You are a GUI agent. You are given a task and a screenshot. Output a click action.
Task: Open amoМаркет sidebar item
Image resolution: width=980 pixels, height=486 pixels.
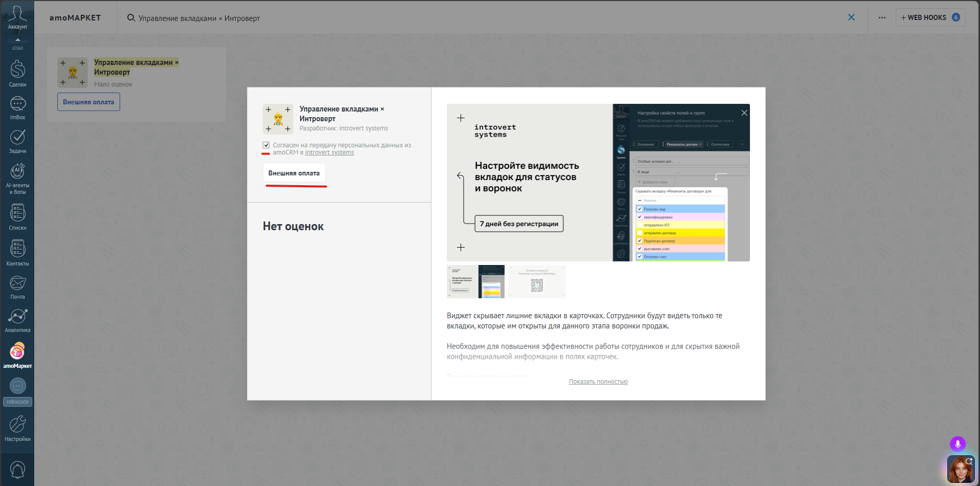17,355
